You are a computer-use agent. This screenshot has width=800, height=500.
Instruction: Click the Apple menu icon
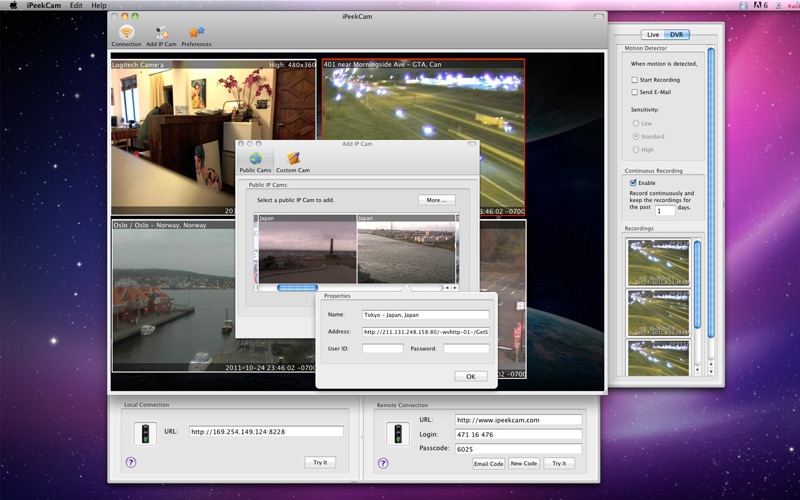point(14,5)
